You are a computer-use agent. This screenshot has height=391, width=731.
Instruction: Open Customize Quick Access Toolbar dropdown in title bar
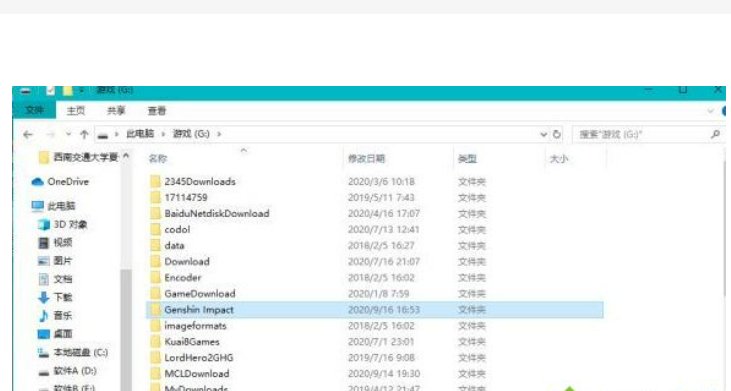tap(81, 90)
